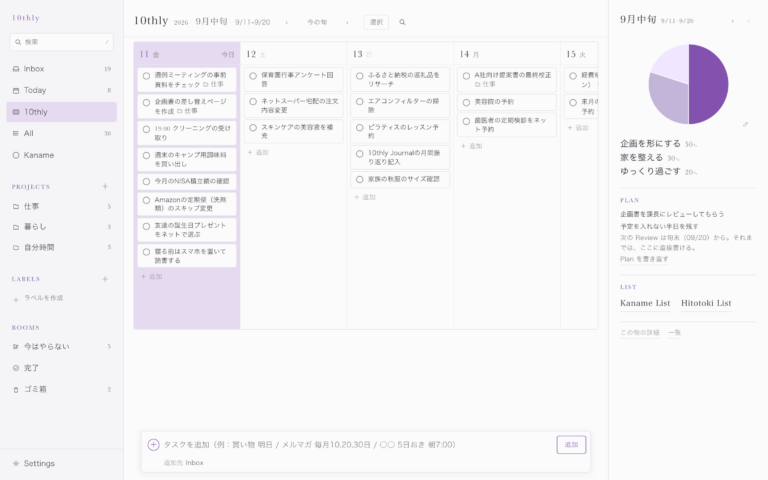This screenshot has width=768, height=480.
Task: Check off 歯医者の定期検診をネット予約 task
Action: coord(466,121)
